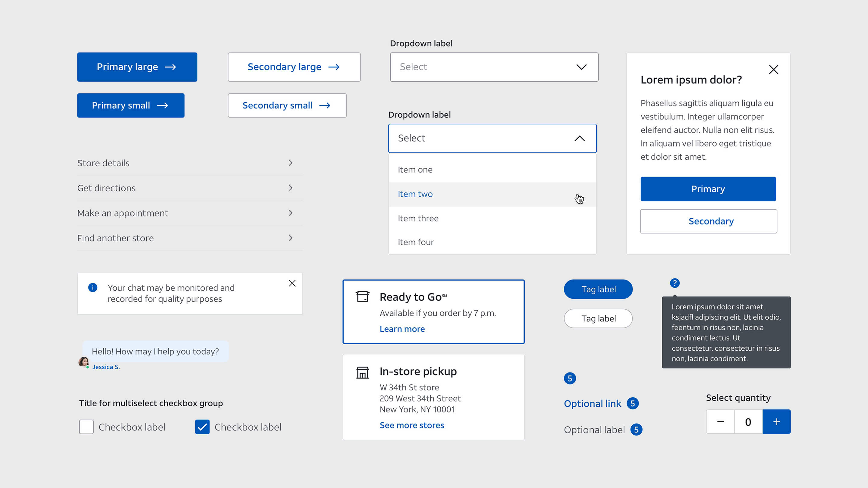This screenshot has height=488, width=868.
Task: Click the Primary small button
Action: tap(131, 105)
